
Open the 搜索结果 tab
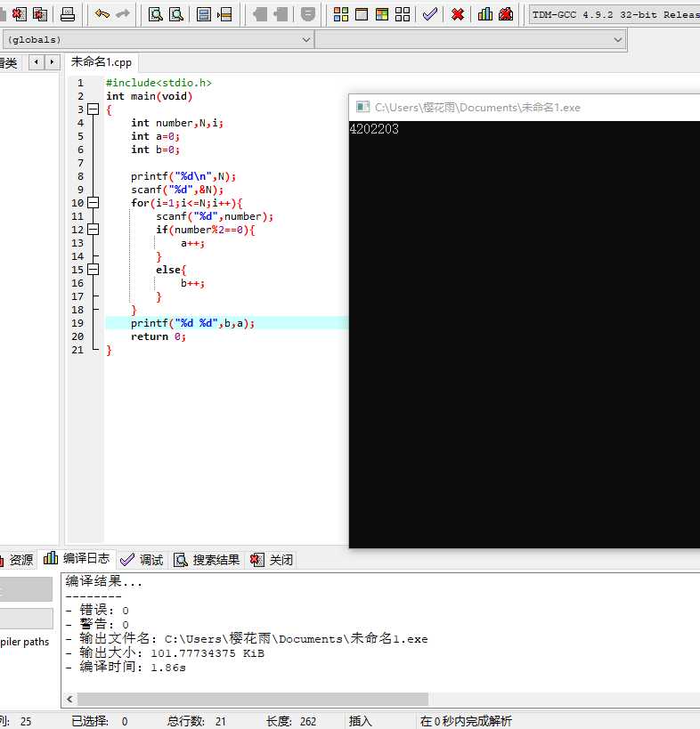click(207, 560)
